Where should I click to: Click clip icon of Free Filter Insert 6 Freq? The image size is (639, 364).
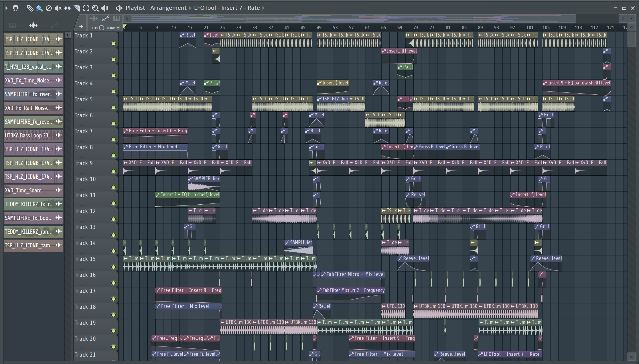click(126, 131)
